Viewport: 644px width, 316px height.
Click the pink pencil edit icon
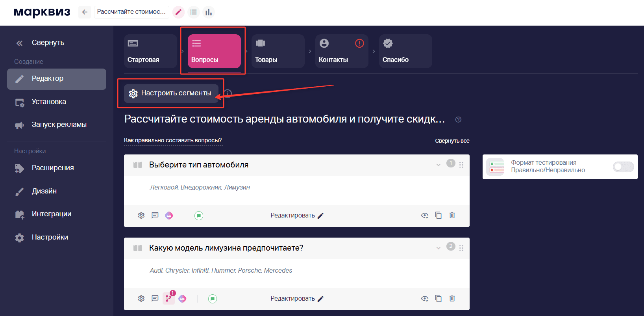178,12
